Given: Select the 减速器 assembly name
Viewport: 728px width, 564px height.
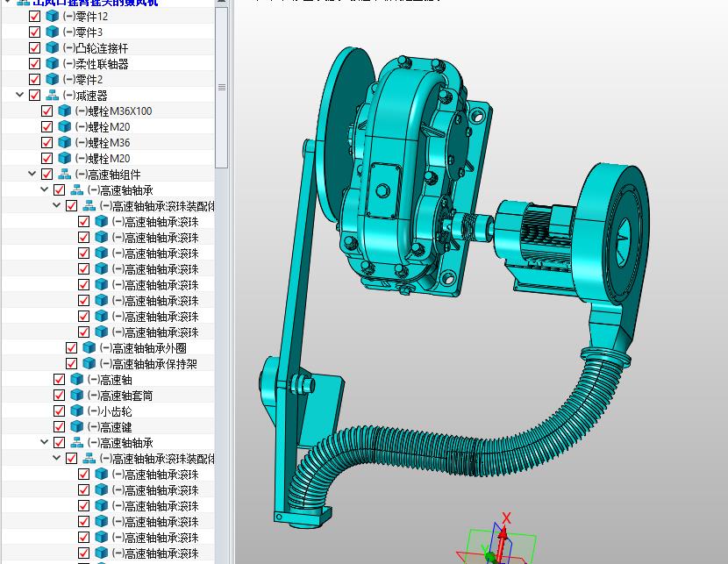Looking at the screenshot, I should click(x=85, y=96).
